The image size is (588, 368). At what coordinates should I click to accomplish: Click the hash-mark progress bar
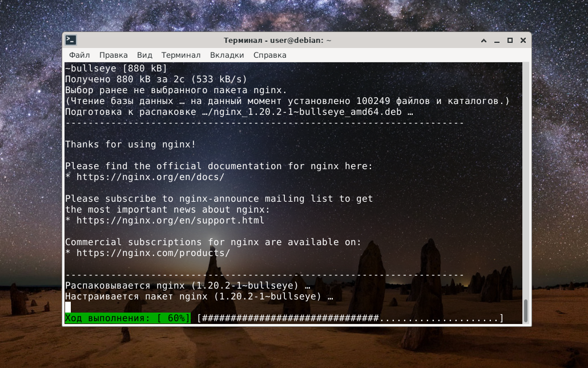[x=351, y=318]
